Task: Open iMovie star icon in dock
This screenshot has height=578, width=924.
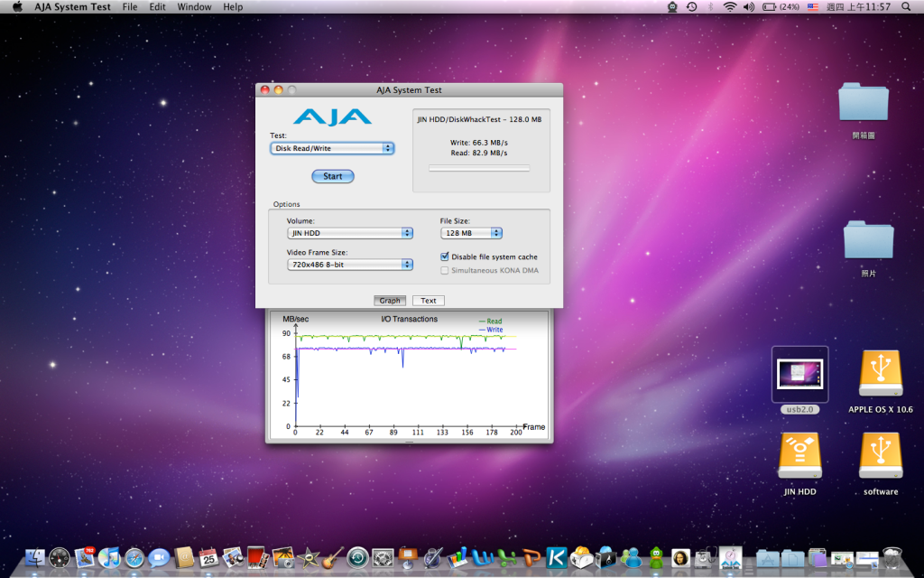Action: [309, 557]
